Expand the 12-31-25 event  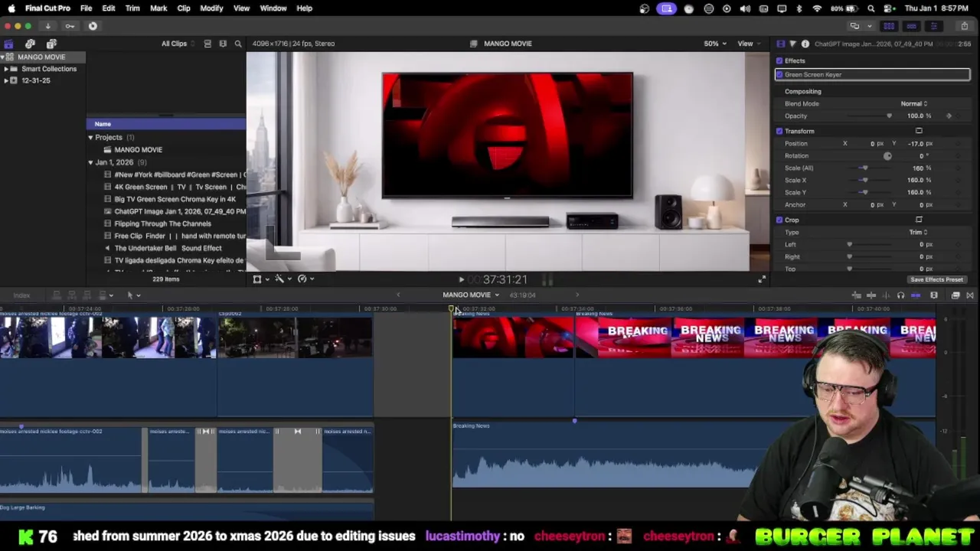click(6, 80)
